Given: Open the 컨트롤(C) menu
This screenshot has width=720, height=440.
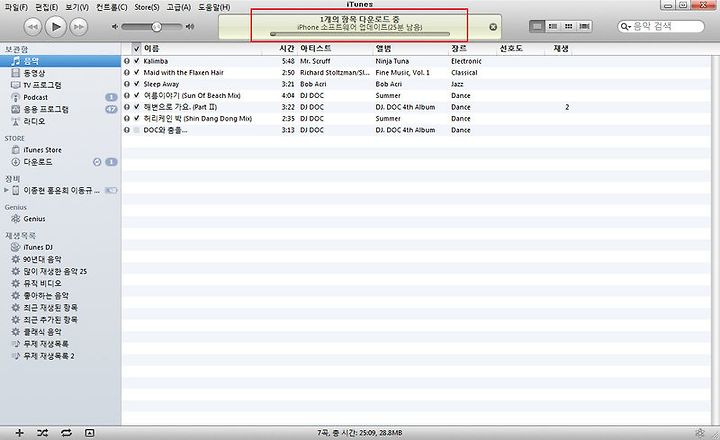Looking at the screenshot, I should 112,7.
